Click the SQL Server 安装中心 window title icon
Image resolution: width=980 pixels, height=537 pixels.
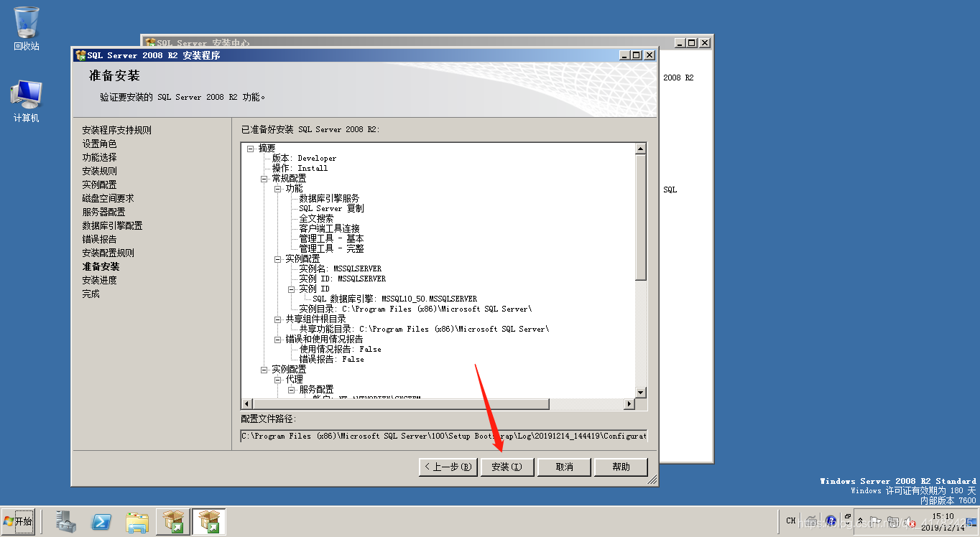[x=150, y=43]
